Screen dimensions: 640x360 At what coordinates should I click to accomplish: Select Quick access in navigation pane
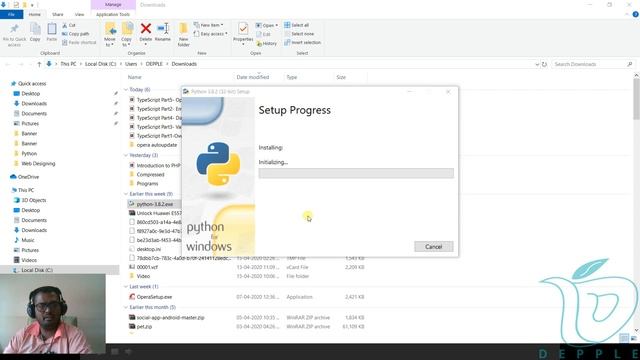pos(32,84)
